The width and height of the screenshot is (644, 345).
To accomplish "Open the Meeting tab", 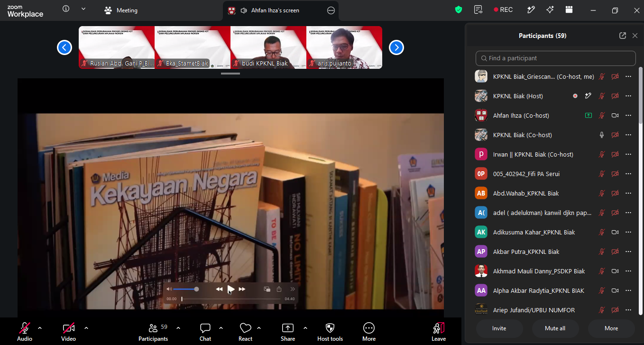I will pyautogui.click(x=120, y=10).
